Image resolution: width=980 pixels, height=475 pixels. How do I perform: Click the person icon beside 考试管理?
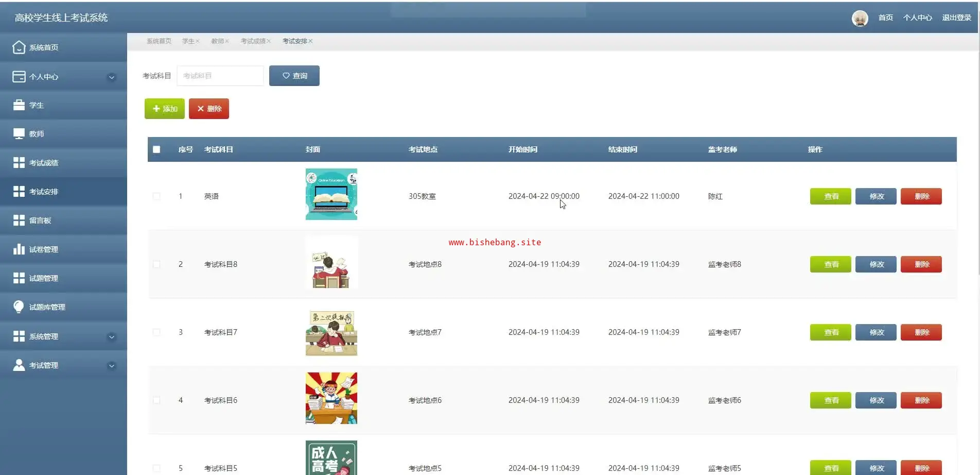point(19,365)
